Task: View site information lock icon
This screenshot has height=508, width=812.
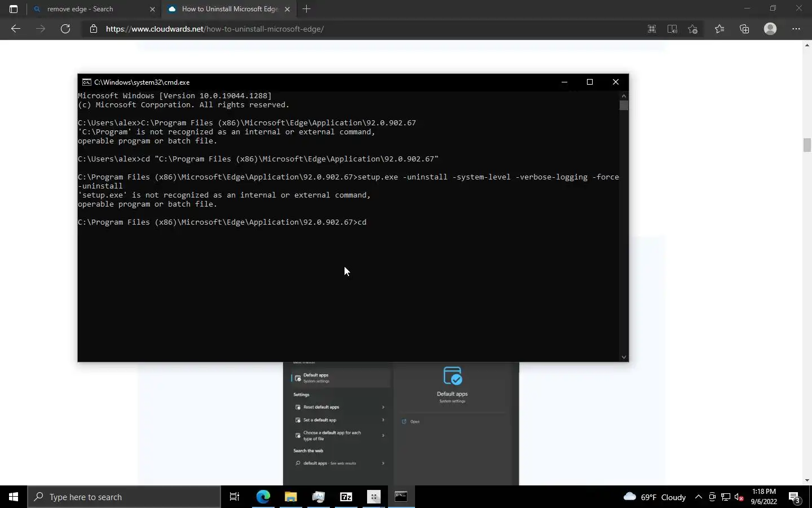Action: point(94,29)
